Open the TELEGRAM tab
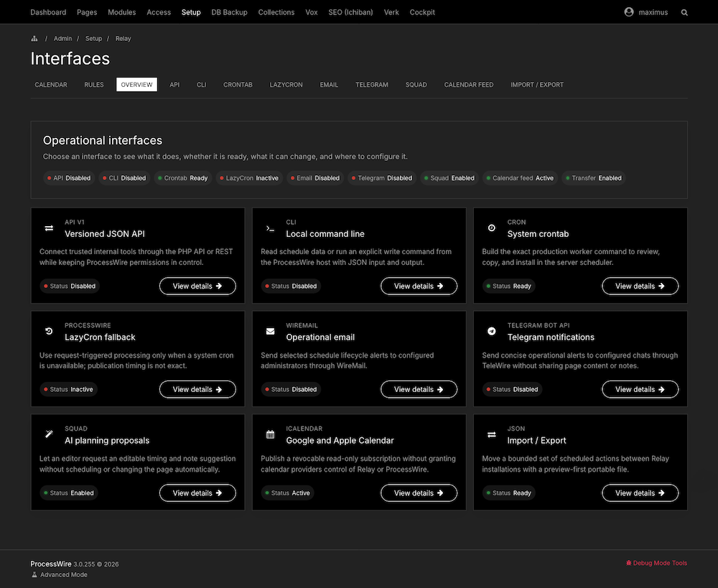The image size is (718, 588). tap(371, 85)
